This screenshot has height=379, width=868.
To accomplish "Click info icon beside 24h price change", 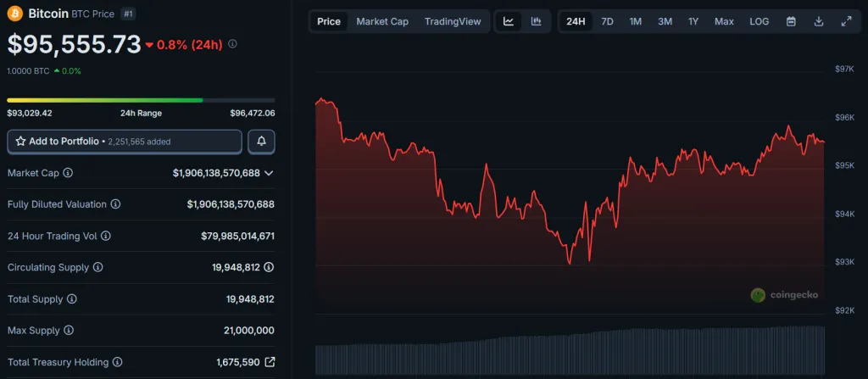I will point(233,44).
